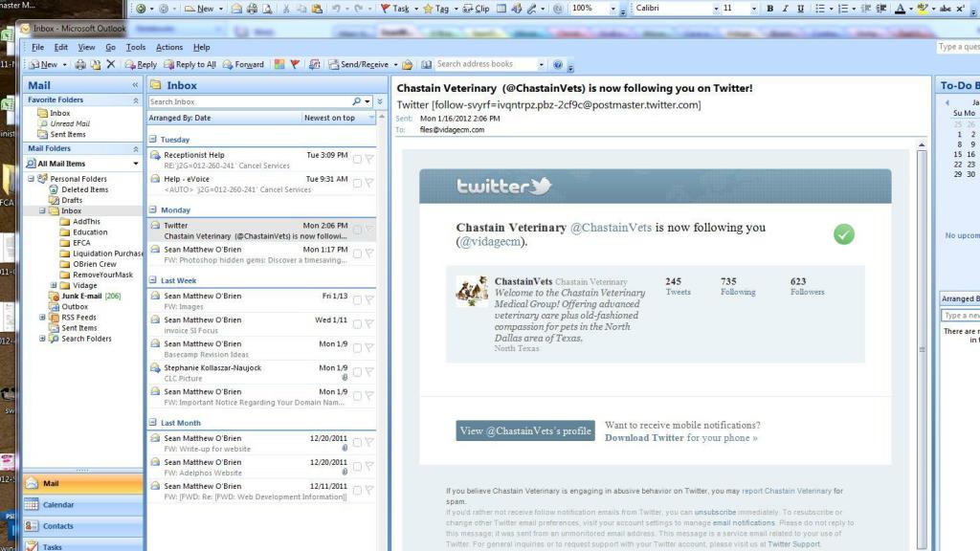The height and width of the screenshot is (551, 980).
Task: Click the @ChastainVets link in email body
Action: 611,228
